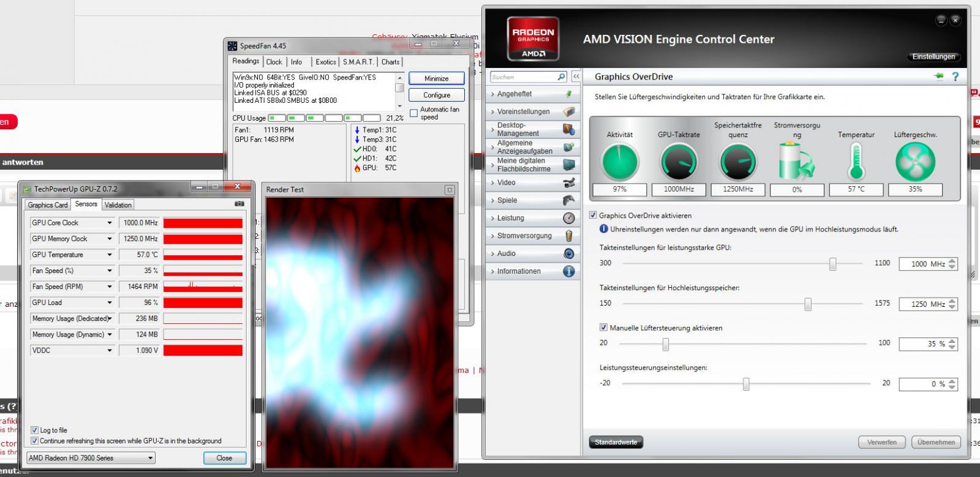This screenshot has width=980, height=477.
Task: Click the memory clock slider handle
Action: [x=808, y=304]
